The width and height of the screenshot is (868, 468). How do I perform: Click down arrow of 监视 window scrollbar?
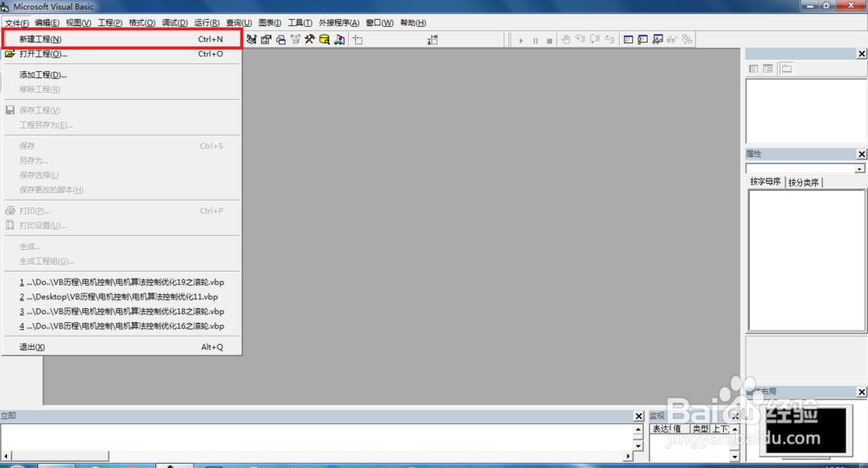tap(734, 457)
